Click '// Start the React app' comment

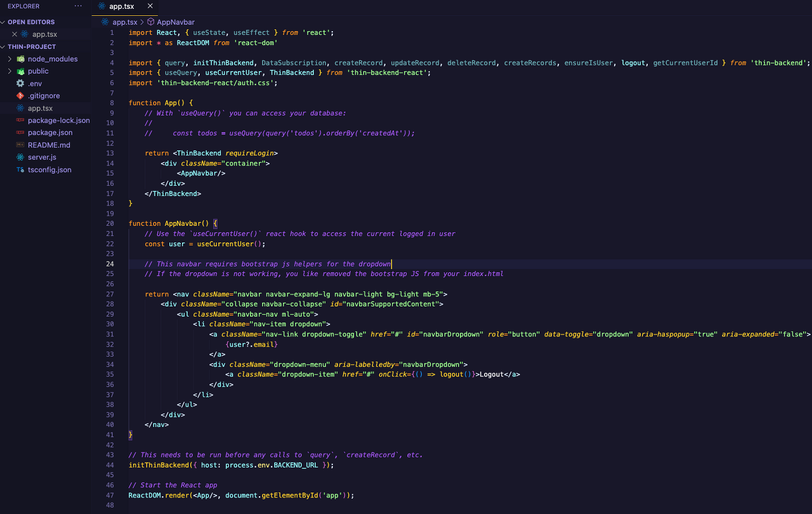tap(173, 485)
